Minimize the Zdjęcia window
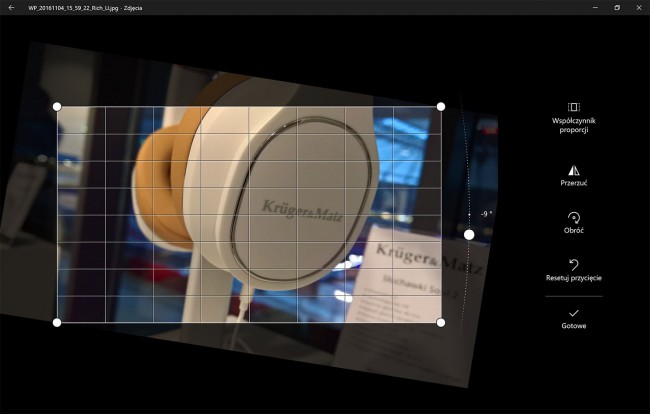This screenshot has width=650, height=414. pyautogui.click(x=595, y=7)
